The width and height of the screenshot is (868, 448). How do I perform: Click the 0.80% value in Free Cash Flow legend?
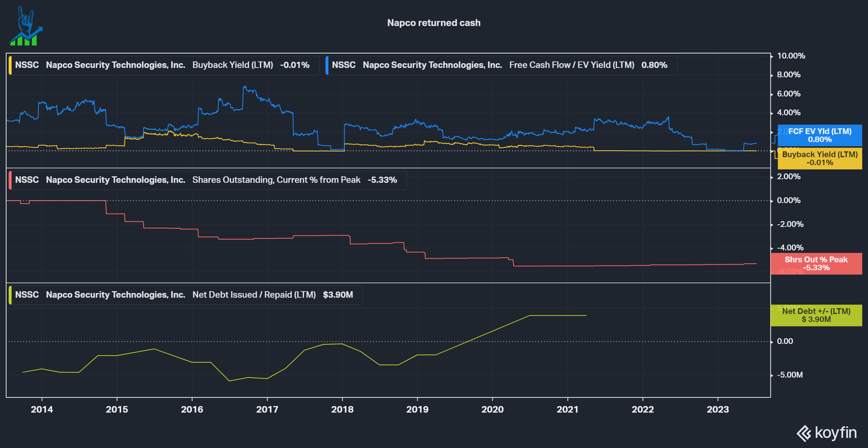click(x=654, y=65)
